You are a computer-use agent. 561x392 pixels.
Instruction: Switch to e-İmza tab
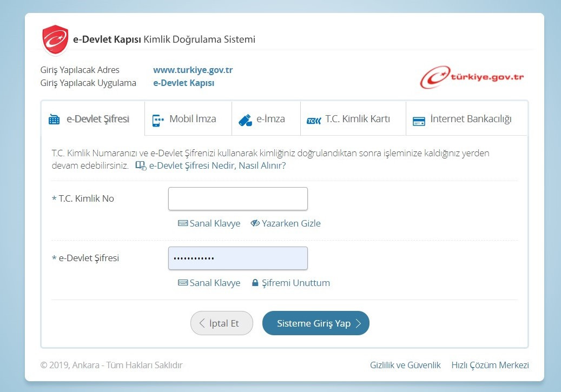tap(266, 119)
